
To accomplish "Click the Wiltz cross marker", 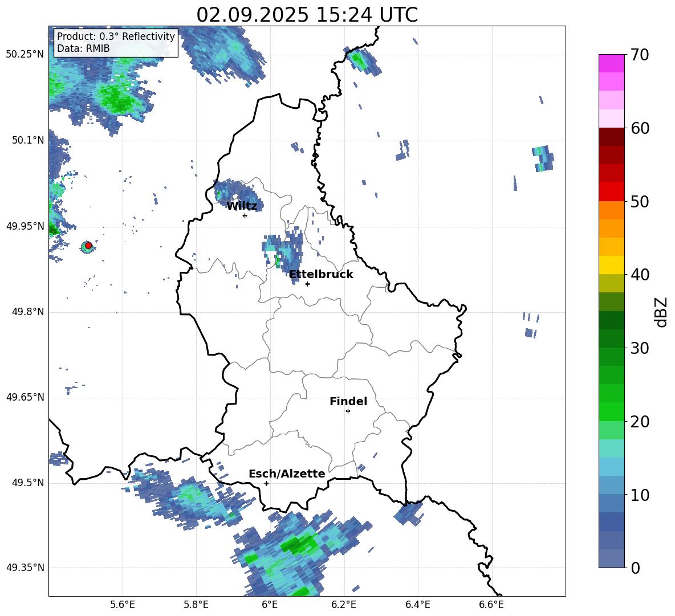I will (245, 215).
